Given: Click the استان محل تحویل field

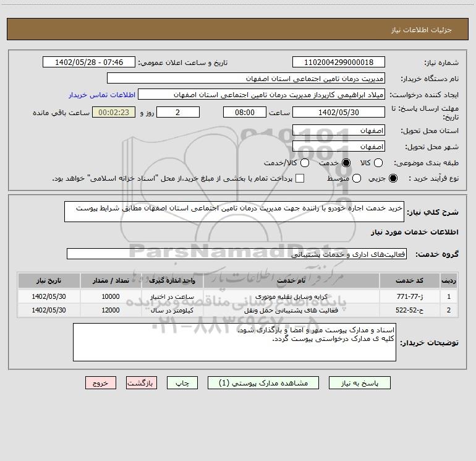Looking at the screenshot, I should (339, 131).
